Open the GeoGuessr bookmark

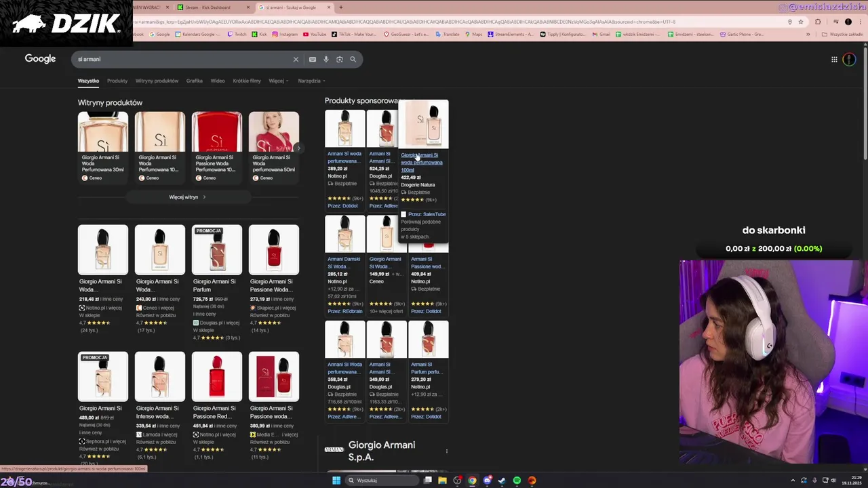(x=407, y=34)
